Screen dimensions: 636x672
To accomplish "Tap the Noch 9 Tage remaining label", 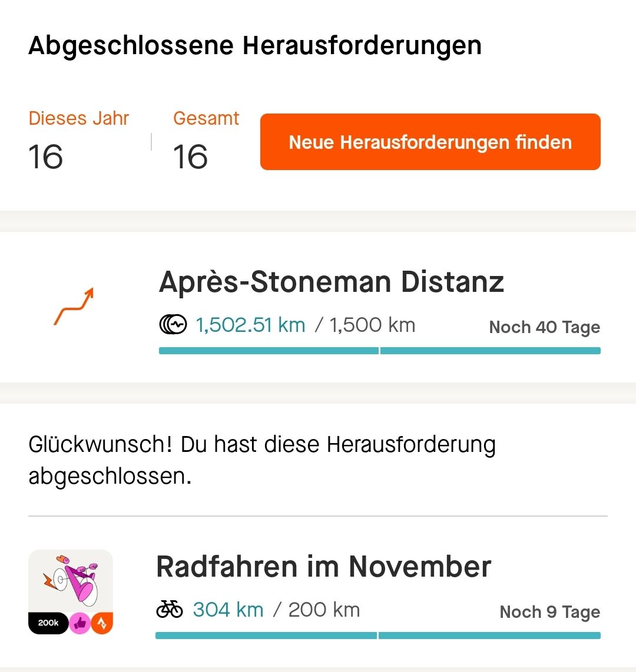I will [550, 612].
